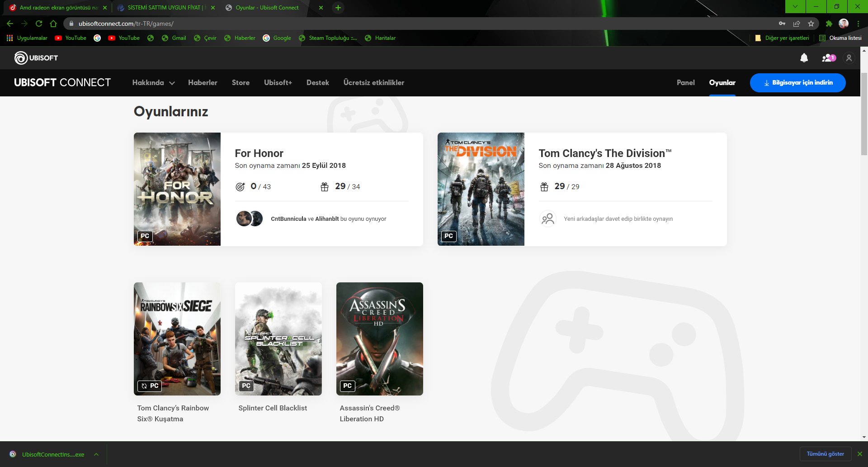
Task: Click the invite friends people icon
Action: [x=547, y=219]
